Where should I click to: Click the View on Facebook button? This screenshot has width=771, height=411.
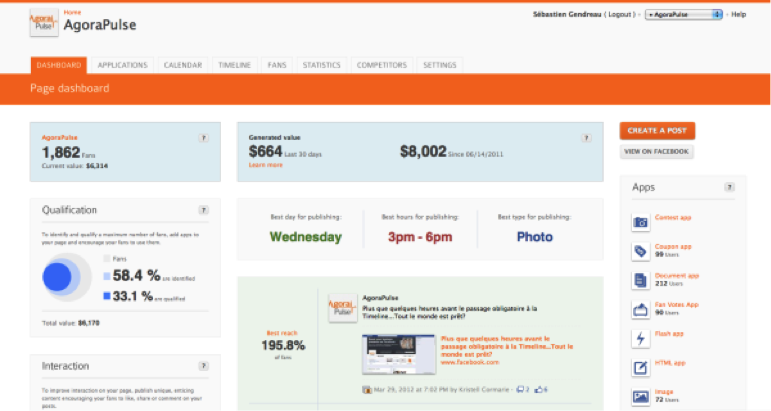pos(656,151)
